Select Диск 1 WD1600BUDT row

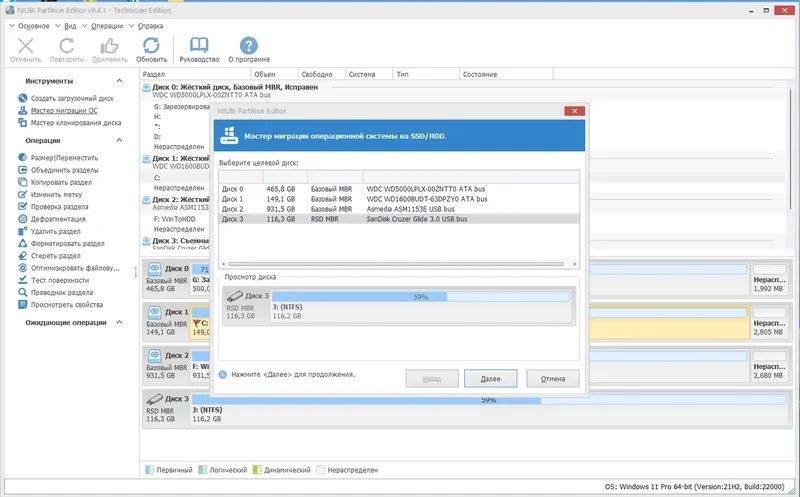[399, 199]
